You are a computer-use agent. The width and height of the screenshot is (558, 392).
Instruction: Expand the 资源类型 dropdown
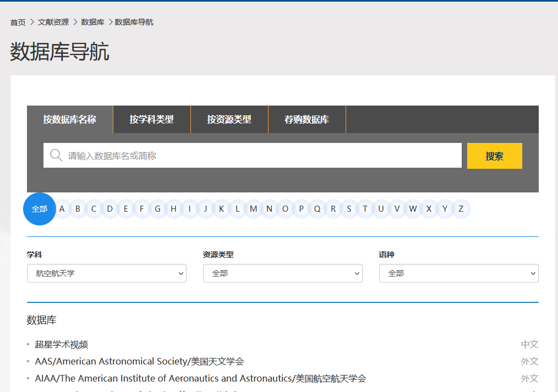click(282, 273)
